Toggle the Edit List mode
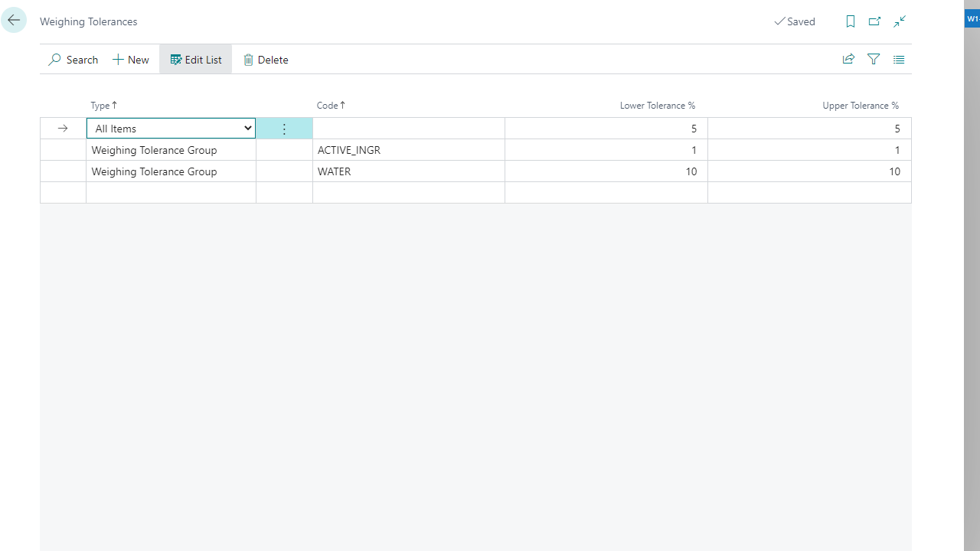 click(x=196, y=60)
